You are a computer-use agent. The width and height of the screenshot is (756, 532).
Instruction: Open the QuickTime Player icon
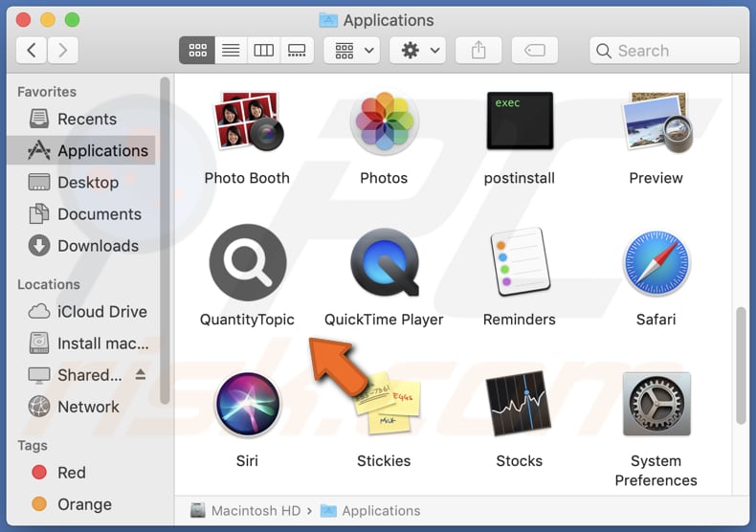pyautogui.click(x=385, y=262)
